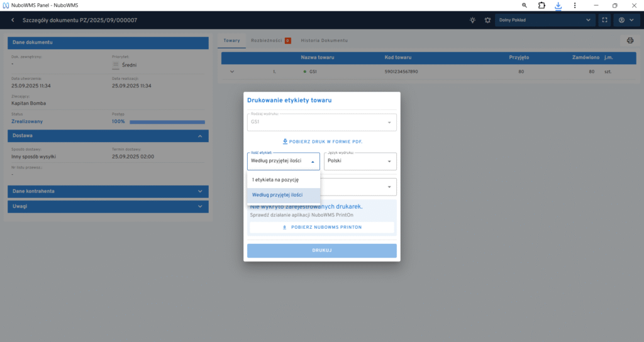Expand the Dane kontrahenta section
Screen dimensions: 644x342
point(106,191)
